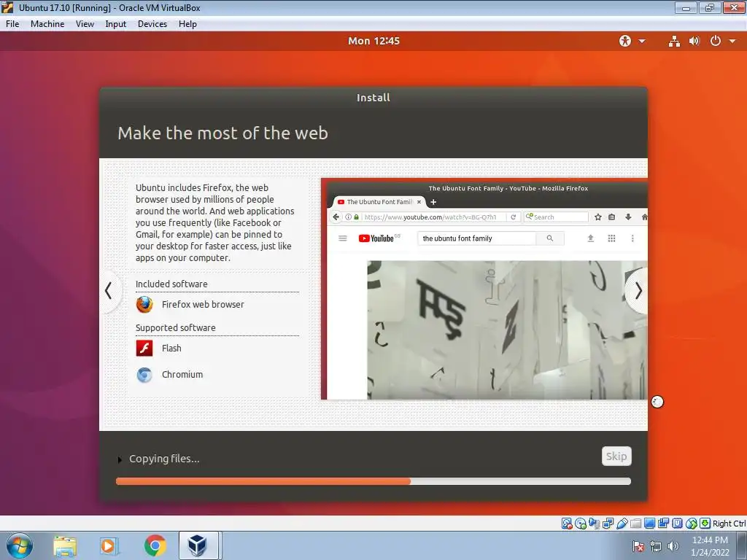Click the shared folders status icon

click(635, 524)
